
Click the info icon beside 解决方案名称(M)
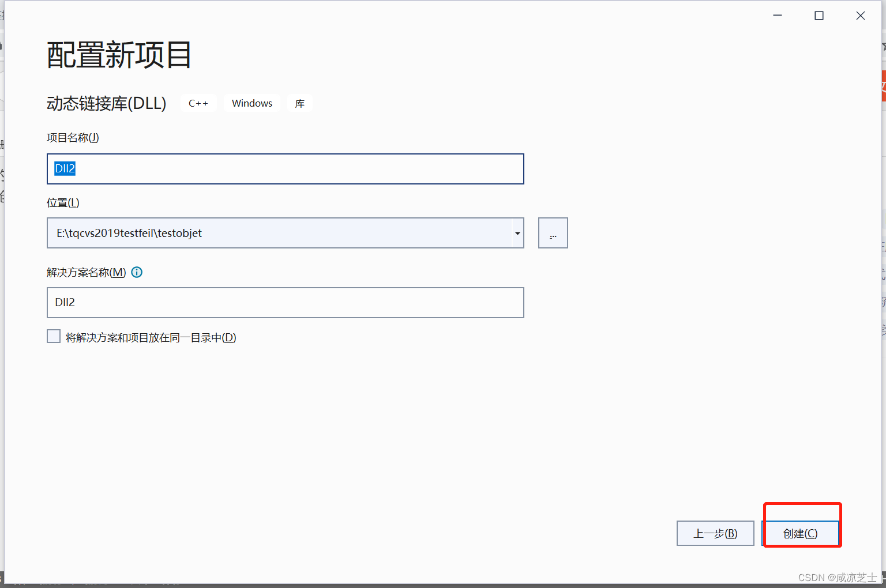[137, 272]
